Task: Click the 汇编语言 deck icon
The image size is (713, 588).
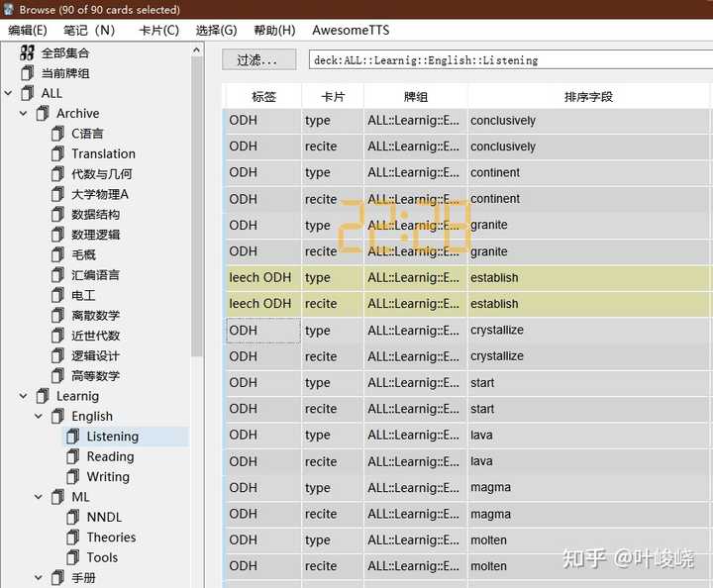Action: tap(57, 274)
